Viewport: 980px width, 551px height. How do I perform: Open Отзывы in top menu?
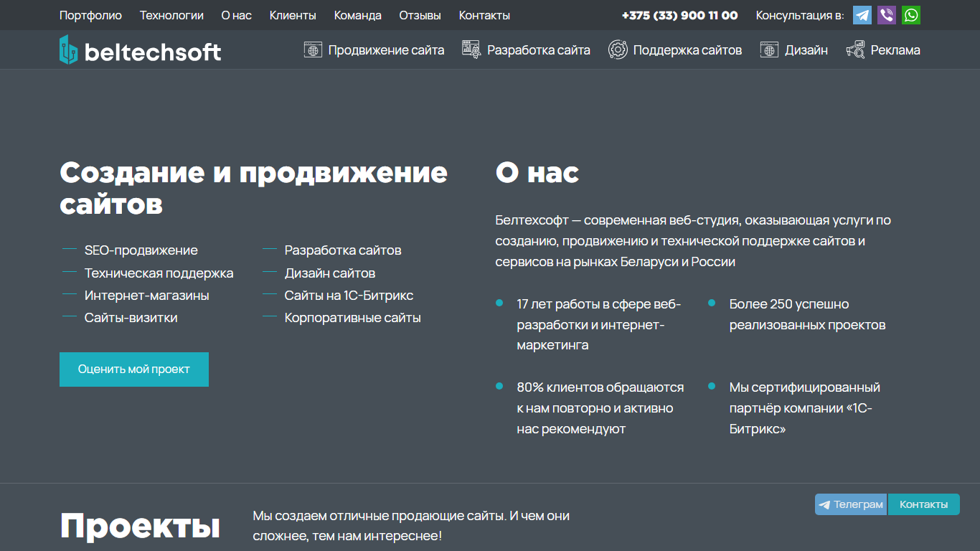coord(420,15)
